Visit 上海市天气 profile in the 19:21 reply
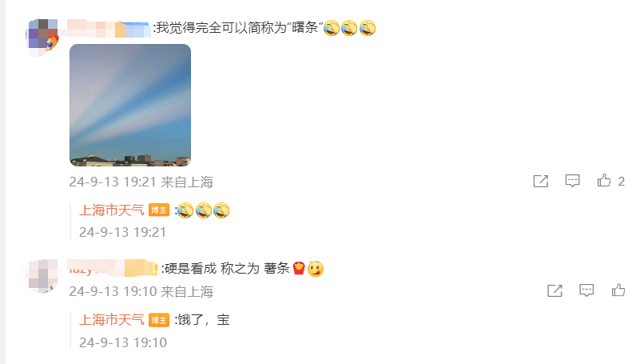The image size is (644, 364). pyautogui.click(x=111, y=210)
